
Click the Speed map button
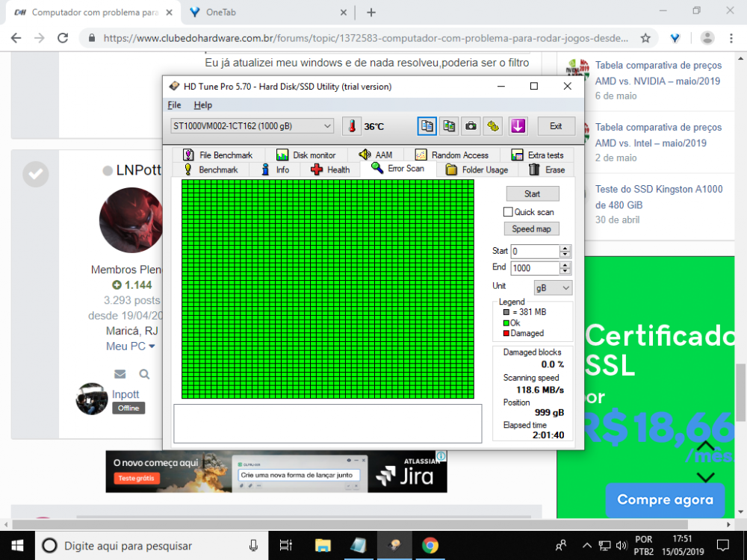coord(532,228)
